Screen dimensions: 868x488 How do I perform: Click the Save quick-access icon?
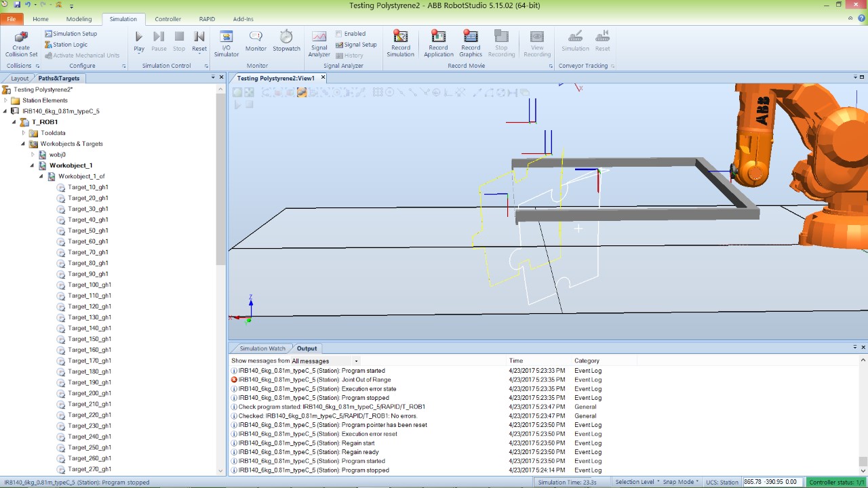(x=17, y=5)
